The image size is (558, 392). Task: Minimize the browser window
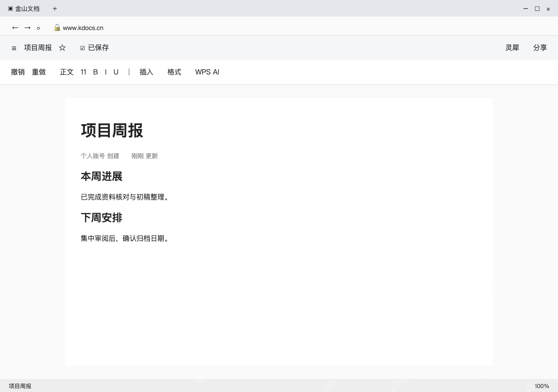tap(526, 9)
